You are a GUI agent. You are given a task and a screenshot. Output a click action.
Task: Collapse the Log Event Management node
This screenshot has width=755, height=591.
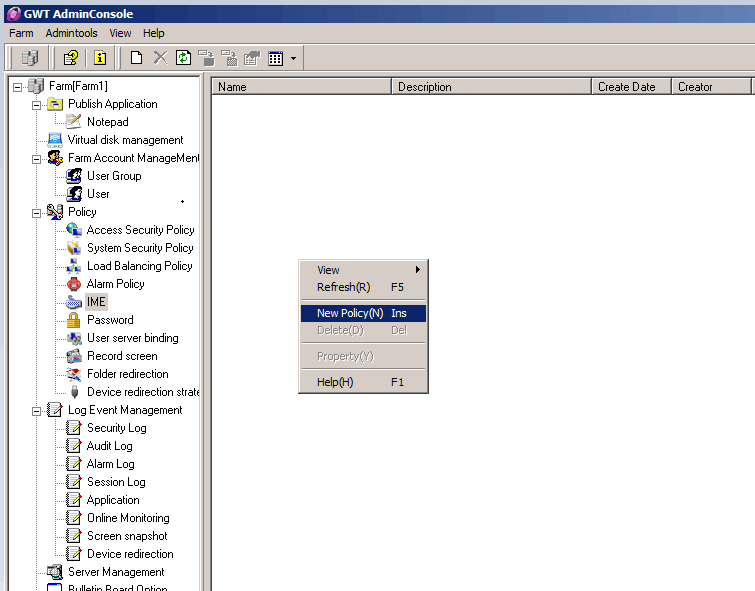37,410
